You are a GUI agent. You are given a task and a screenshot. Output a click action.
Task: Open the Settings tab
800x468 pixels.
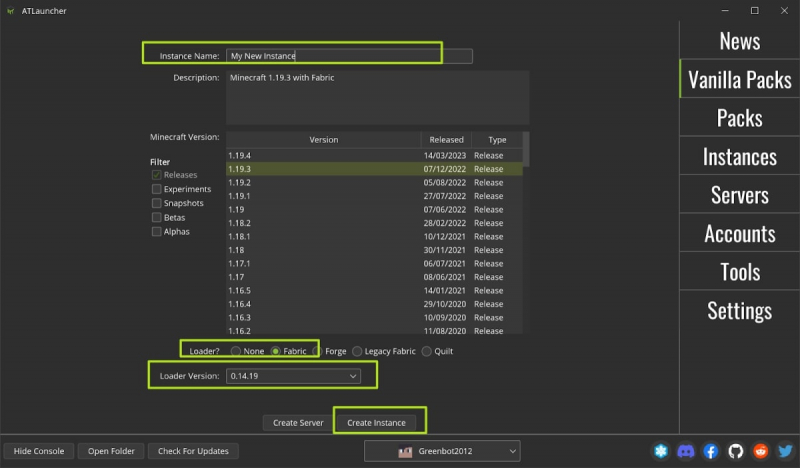(x=739, y=310)
